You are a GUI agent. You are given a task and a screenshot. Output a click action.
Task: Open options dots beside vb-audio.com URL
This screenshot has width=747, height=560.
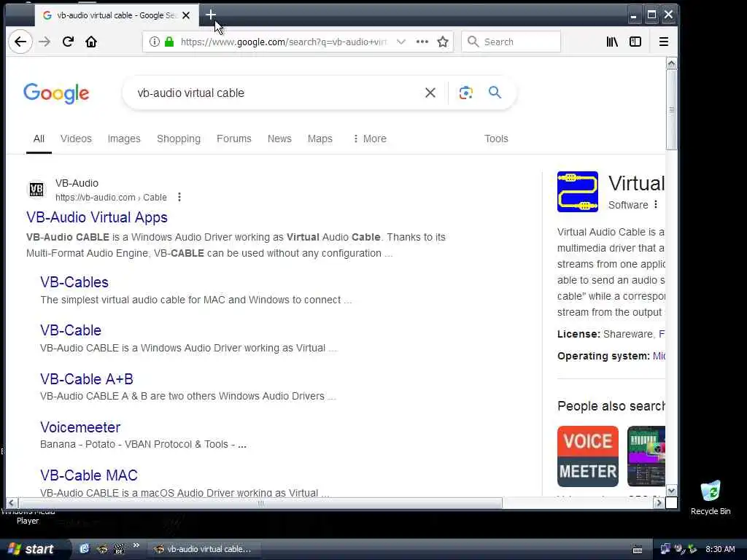179,197
